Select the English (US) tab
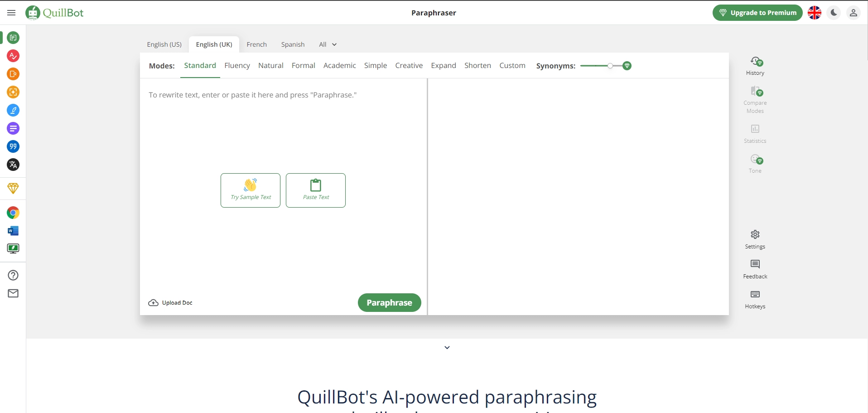The height and width of the screenshot is (413, 868). point(164,44)
